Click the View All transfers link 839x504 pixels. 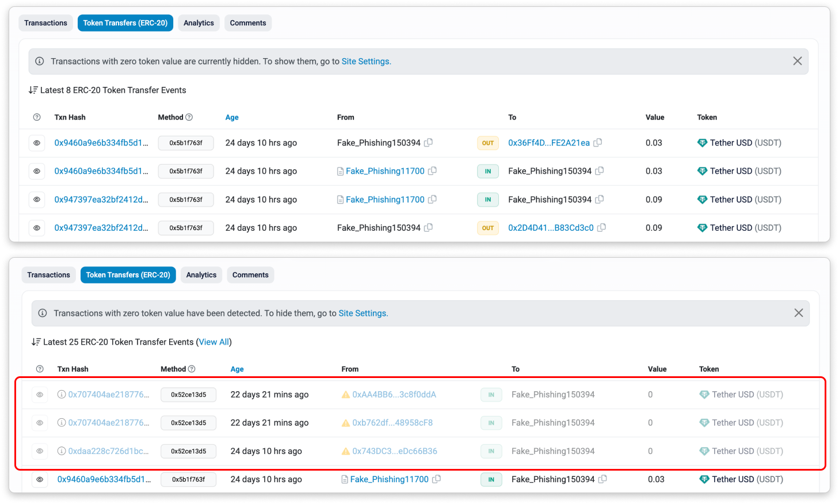(x=214, y=342)
